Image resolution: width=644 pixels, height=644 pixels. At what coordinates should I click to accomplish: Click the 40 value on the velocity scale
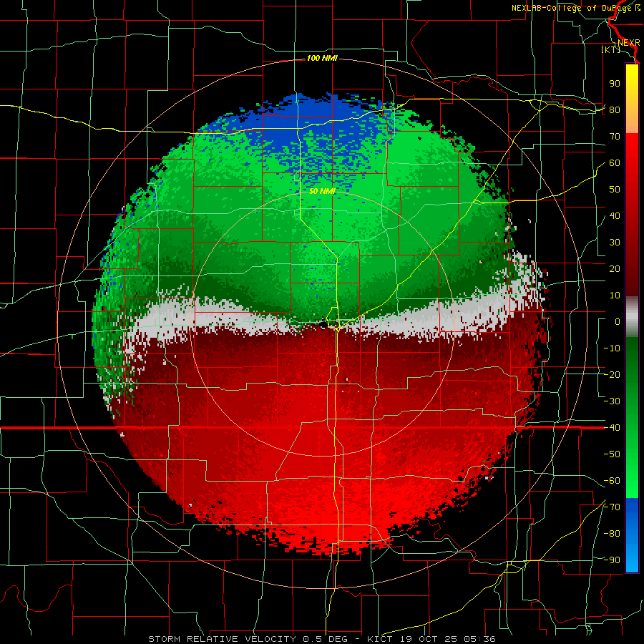pyautogui.click(x=615, y=215)
